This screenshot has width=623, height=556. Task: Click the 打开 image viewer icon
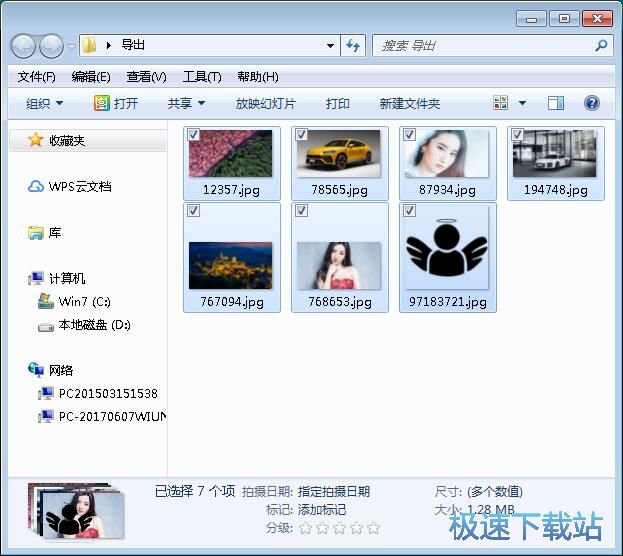click(102, 103)
